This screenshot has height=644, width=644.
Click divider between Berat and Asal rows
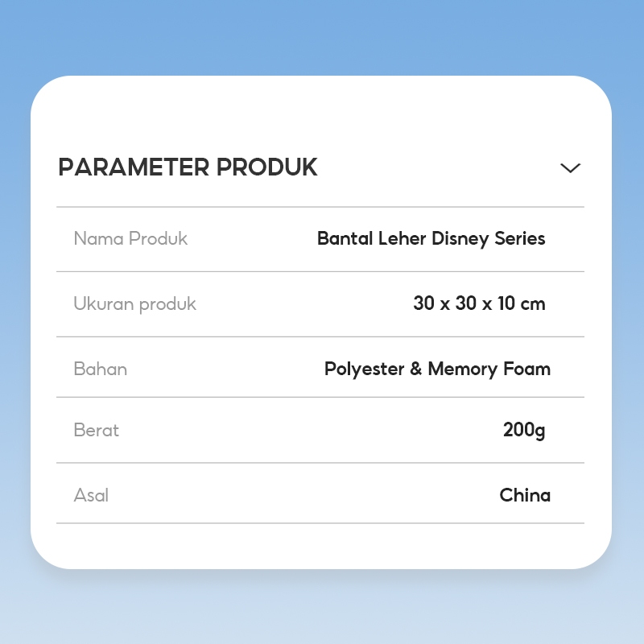pyautogui.click(x=320, y=463)
